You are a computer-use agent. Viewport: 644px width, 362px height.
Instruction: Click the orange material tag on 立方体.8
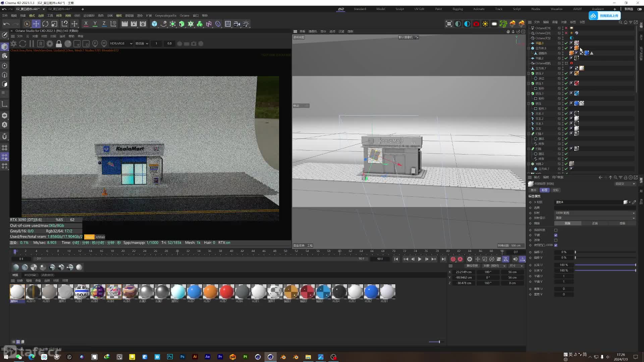coord(577,48)
